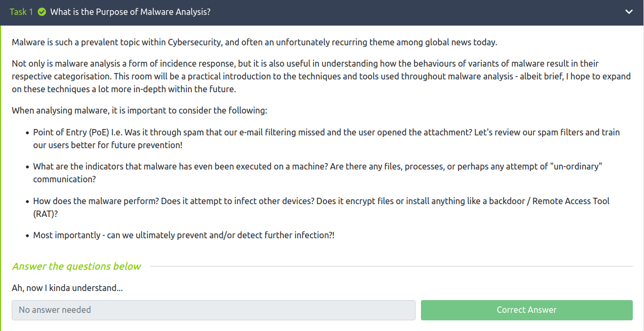Viewport: 644px width, 331px height.
Task: Click the "When analysing malware" line
Action: click(x=139, y=111)
